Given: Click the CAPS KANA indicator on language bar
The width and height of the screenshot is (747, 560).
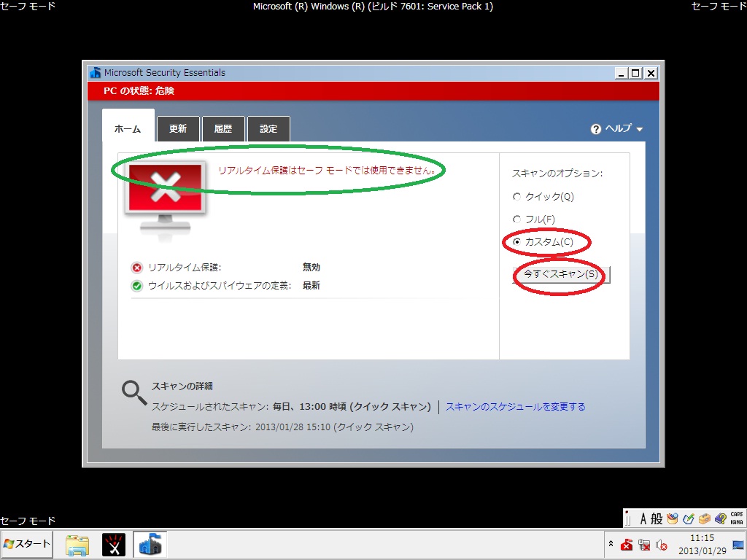Looking at the screenshot, I should tap(737, 518).
